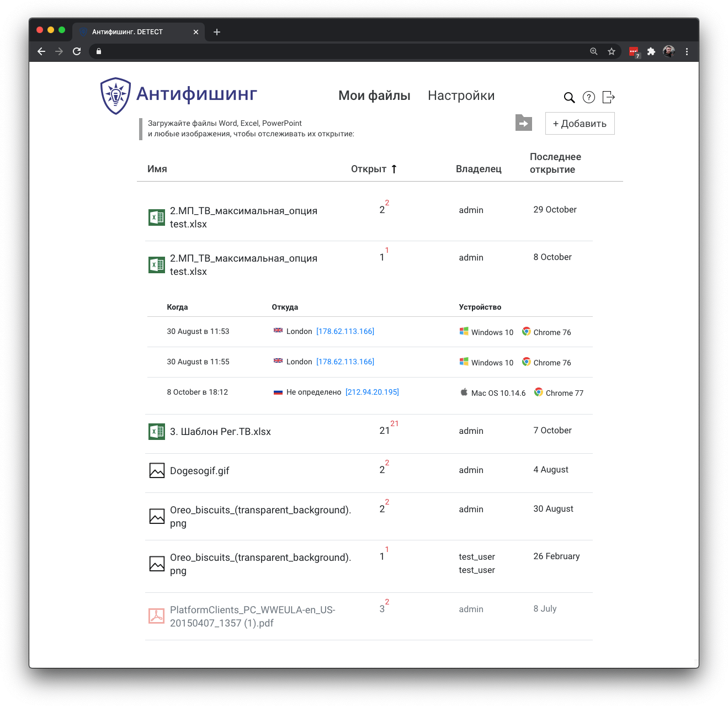This screenshot has height=706, width=728.
Task: Click the browser back arrow
Action: point(41,51)
